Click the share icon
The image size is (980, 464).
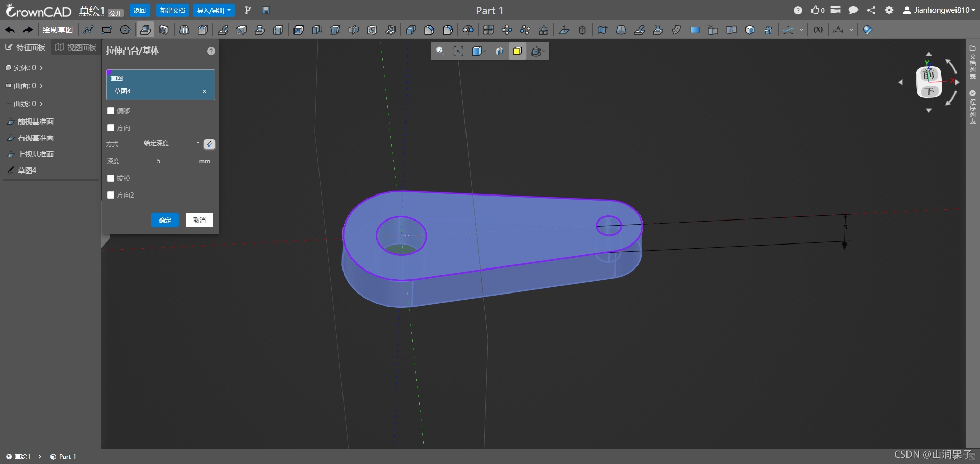tap(871, 10)
